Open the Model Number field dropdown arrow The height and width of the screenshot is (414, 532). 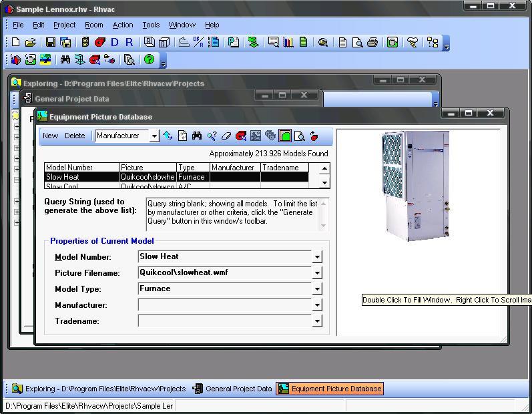point(317,256)
